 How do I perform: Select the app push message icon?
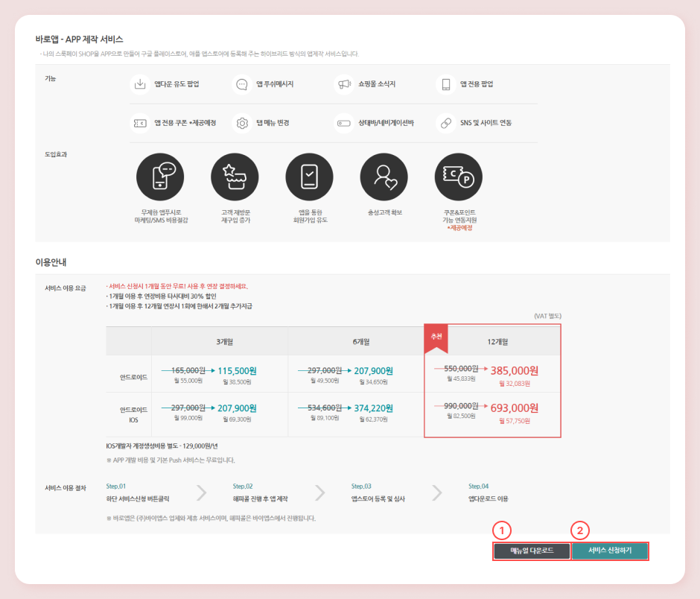point(242,84)
